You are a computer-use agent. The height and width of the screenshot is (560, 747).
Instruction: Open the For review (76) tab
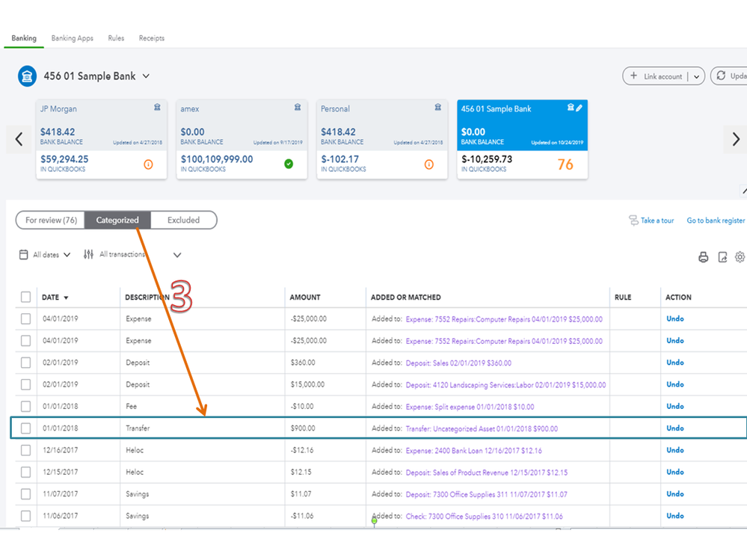pos(51,220)
